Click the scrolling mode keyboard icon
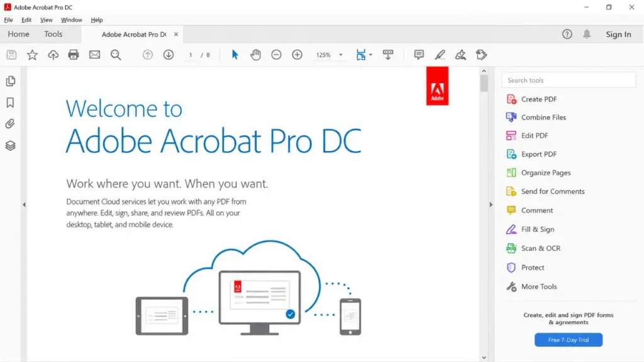Viewport: 644px width, 362px height. (387, 55)
